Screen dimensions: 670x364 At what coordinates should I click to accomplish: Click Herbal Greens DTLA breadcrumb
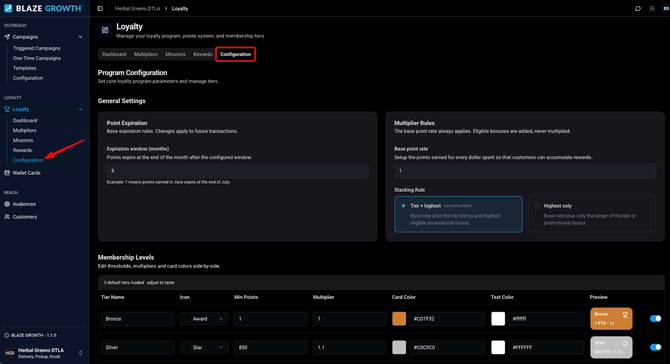pyautogui.click(x=137, y=9)
